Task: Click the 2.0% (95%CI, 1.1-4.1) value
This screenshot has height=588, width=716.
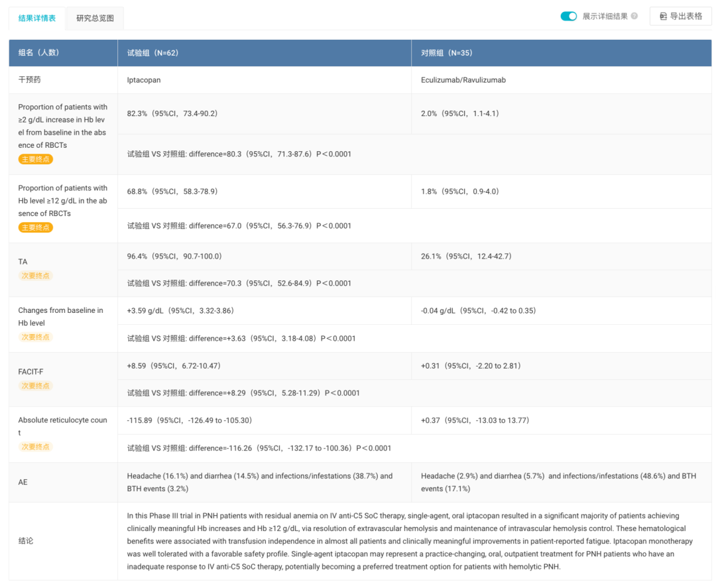Action: (460, 113)
